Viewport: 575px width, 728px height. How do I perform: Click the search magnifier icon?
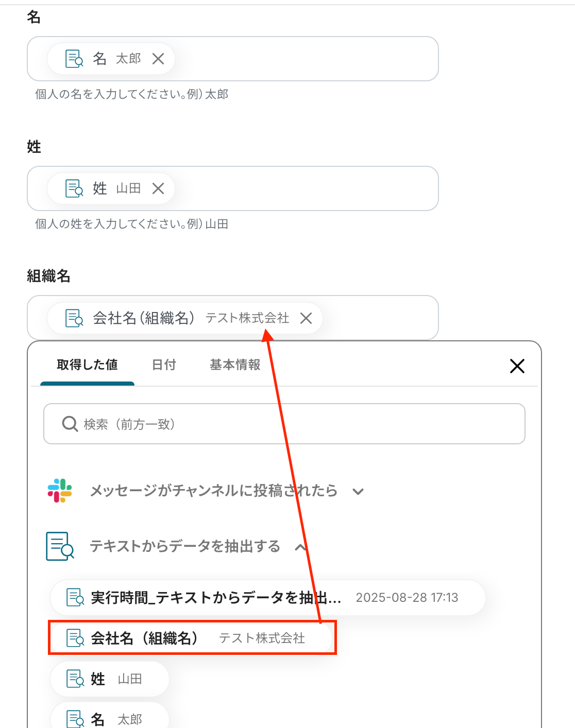coord(70,424)
